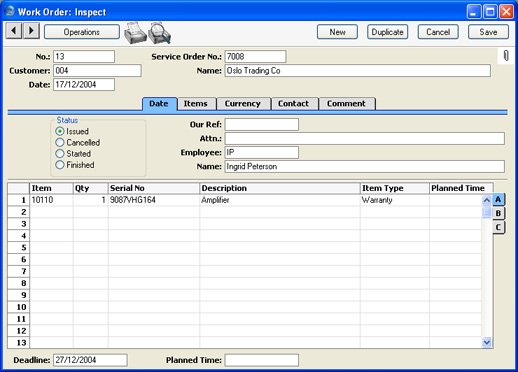518x372 pixels.
Task: Duplicate this work order
Action: tap(388, 32)
